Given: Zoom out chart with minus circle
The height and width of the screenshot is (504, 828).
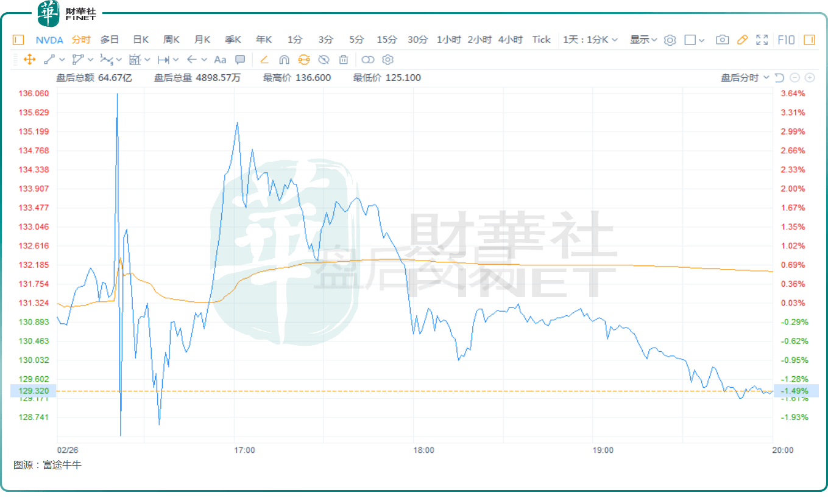Looking at the screenshot, I should pyautogui.click(x=794, y=78).
